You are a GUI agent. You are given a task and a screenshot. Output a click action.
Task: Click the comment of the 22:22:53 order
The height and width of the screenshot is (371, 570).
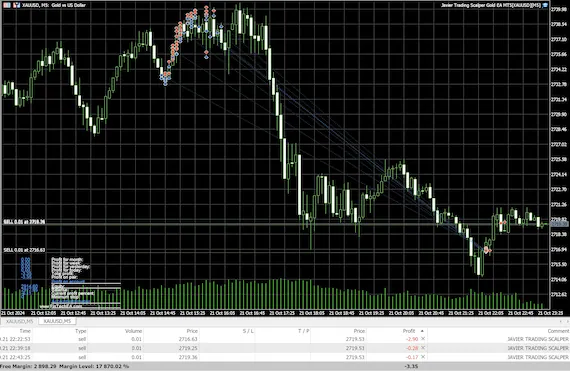538,339
